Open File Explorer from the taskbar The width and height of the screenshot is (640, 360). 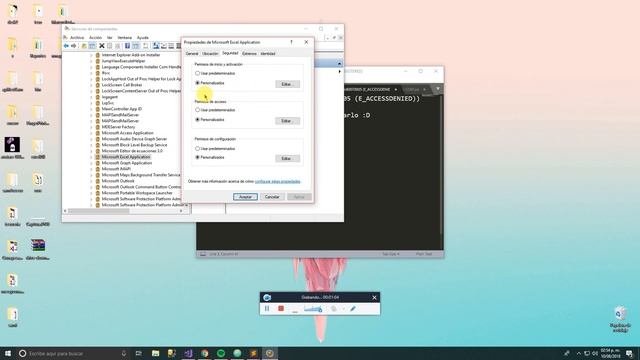pyautogui.click(x=156, y=353)
